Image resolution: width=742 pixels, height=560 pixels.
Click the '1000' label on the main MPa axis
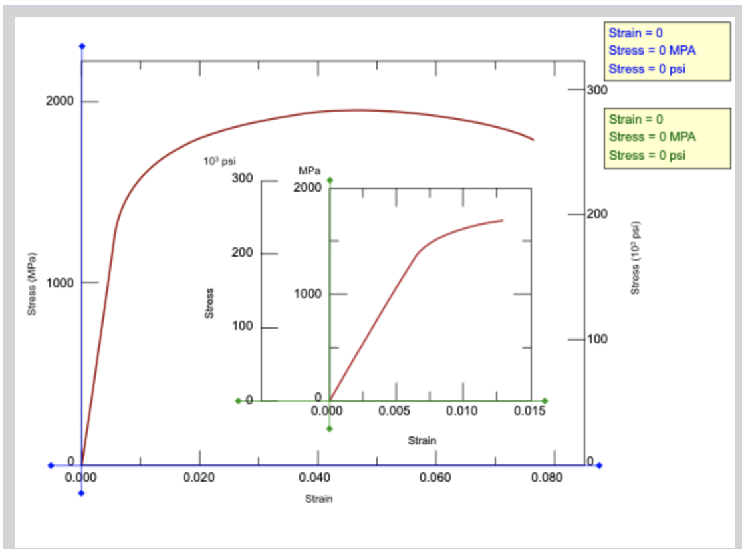click(x=60, y=283)
